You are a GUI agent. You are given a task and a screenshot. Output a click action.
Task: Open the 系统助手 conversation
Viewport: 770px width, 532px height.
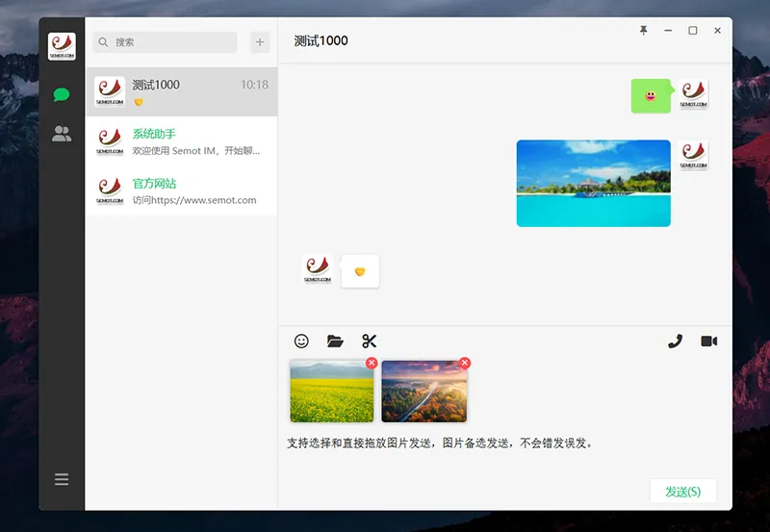[182, 141]
